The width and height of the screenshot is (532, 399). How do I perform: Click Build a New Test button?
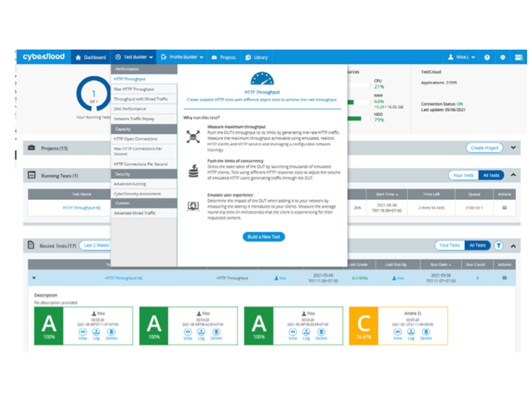pyautogui.click(x=264, y=237)
